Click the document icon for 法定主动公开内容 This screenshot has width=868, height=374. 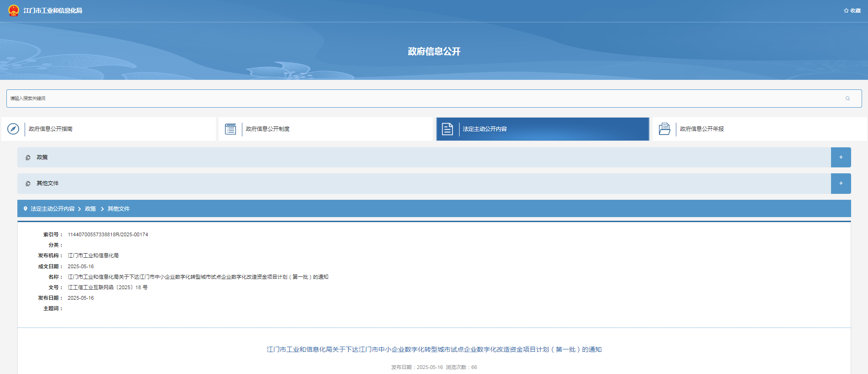(447, 129)
